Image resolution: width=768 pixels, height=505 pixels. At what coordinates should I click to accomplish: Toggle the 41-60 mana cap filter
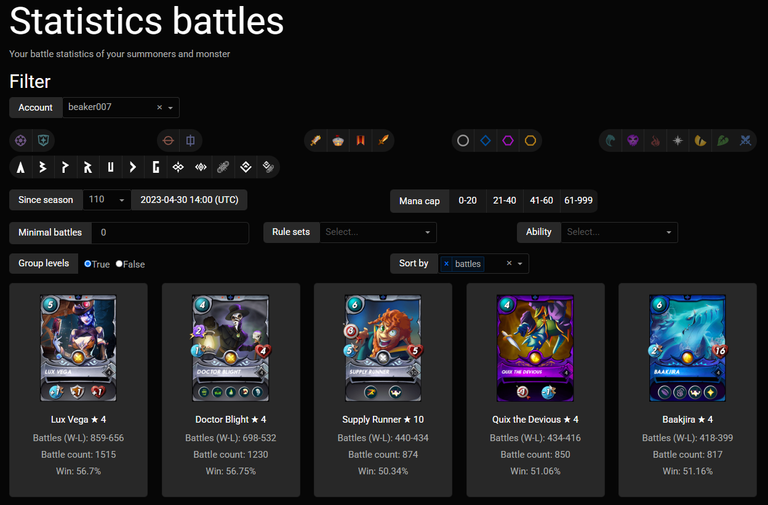tap(541, 201)
